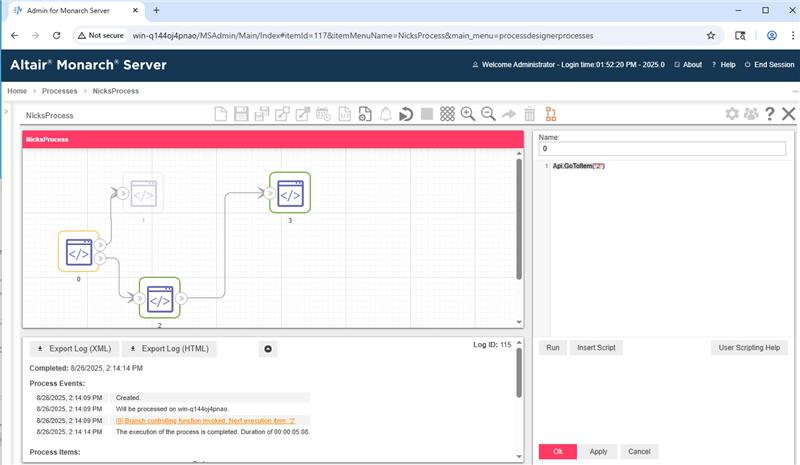800x465 pixels.
Task: Click Apply to save script changes
Action: [x=598, y=452]
